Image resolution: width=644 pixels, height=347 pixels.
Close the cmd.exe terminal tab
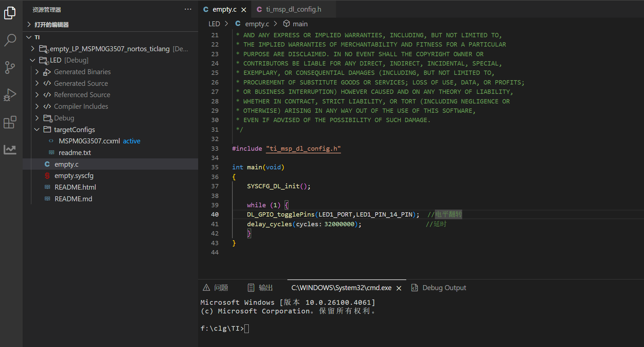pyautogui.click(x=399, y=288)
